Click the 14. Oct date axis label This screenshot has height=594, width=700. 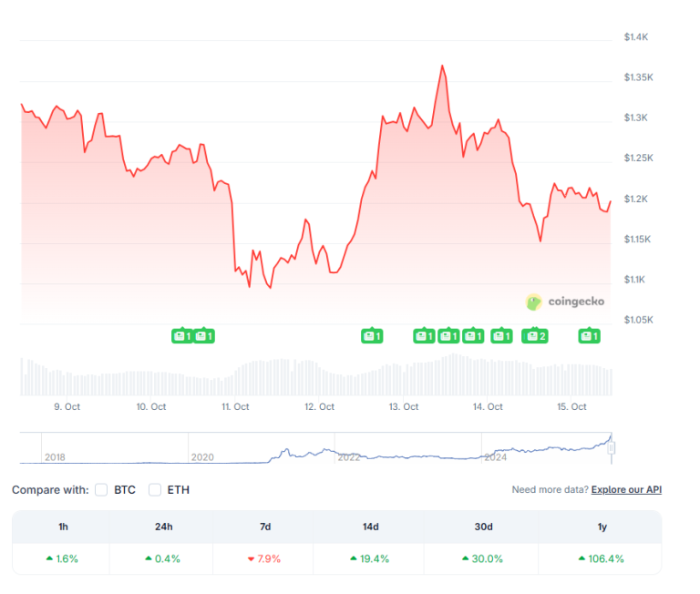488,406
